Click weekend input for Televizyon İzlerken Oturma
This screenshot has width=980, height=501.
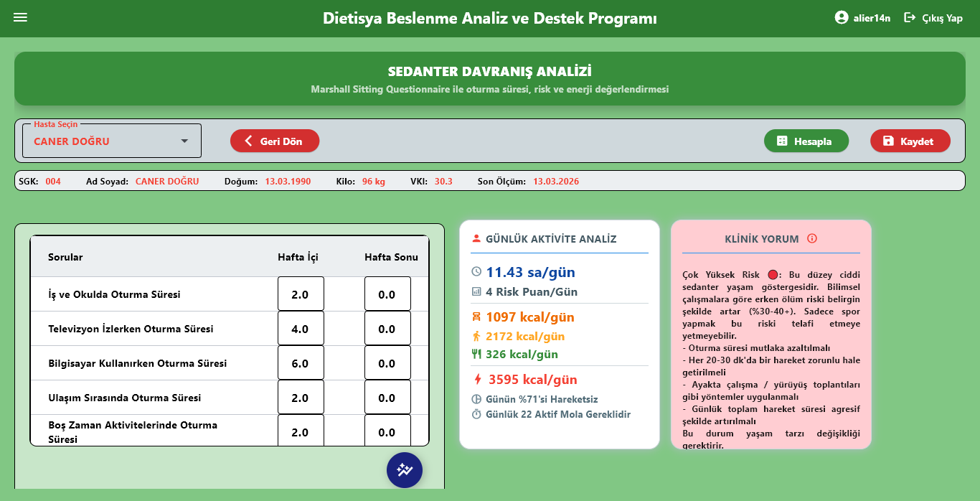387,329
